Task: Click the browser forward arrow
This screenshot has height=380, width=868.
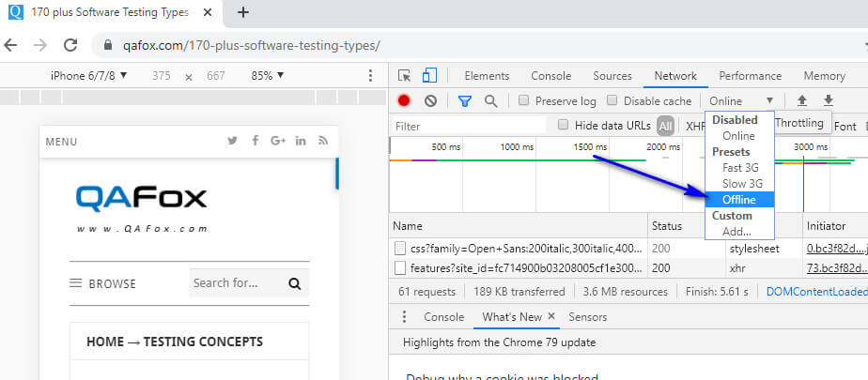Action: [40, 45]
